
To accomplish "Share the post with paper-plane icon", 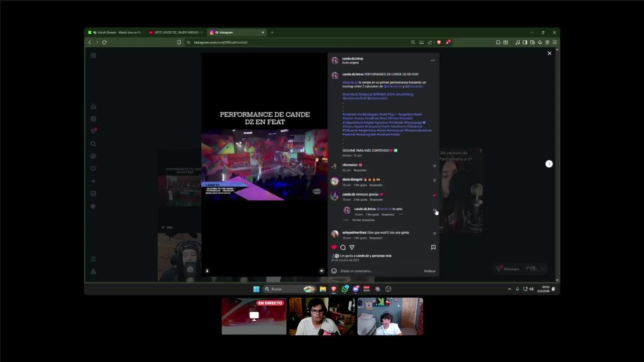I will point(352,247).
